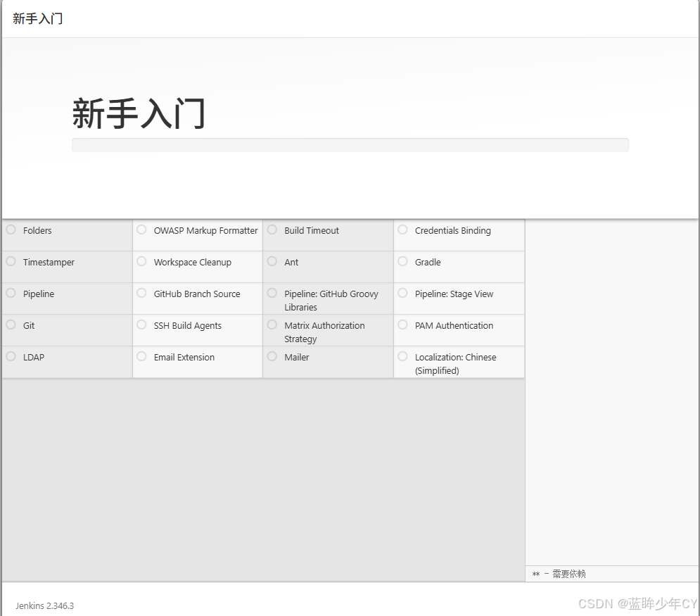Click the Pipeline plugin status circle
The image size is (700, 616).
(11, 293)
